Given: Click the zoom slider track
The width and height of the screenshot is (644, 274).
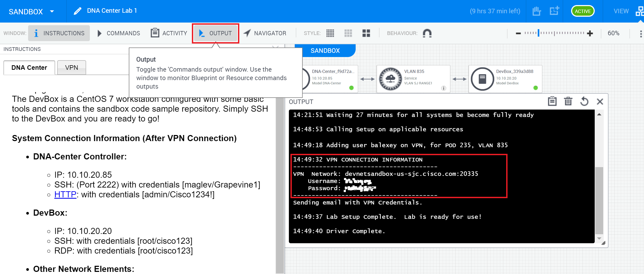Looking at the screenshot, I should 554,33.
